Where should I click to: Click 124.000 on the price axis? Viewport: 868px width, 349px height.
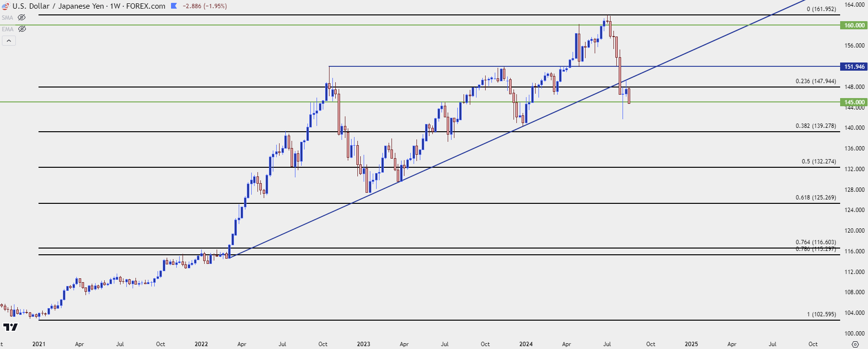[x=855, y=210]
